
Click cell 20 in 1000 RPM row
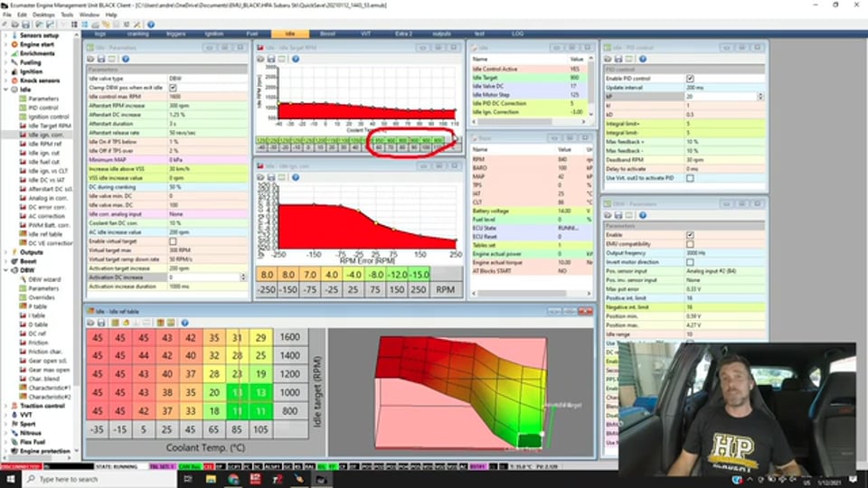point(214,392)
